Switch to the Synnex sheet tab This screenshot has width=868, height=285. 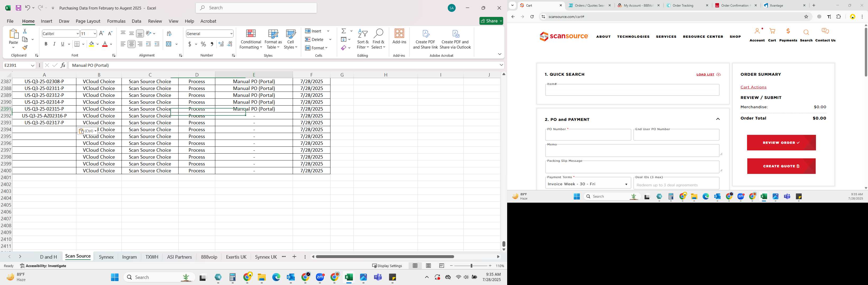tap(106, 257)
